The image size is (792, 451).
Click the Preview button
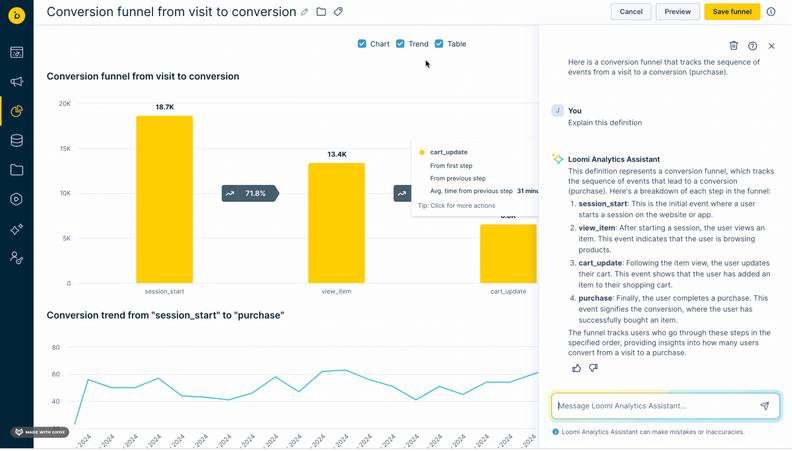pyautogui.click(x=677, y=12)
